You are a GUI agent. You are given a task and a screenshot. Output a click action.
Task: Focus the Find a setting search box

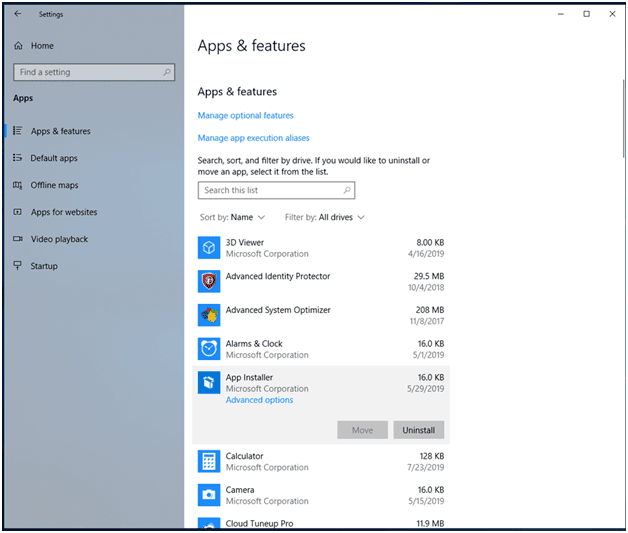[x=94, y=72]
